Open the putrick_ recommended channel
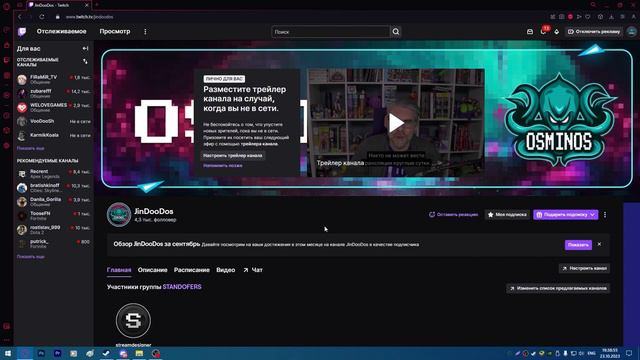Image resolution: width=640 pixels, height=360 pixels. tap(53, 244)
